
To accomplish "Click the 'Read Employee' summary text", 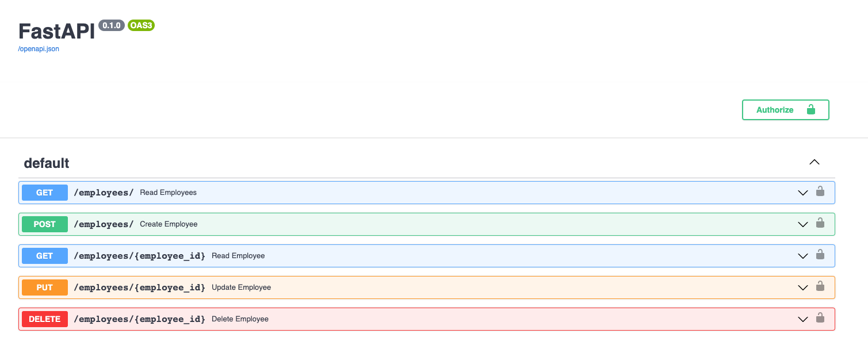I will coord(238,256).
